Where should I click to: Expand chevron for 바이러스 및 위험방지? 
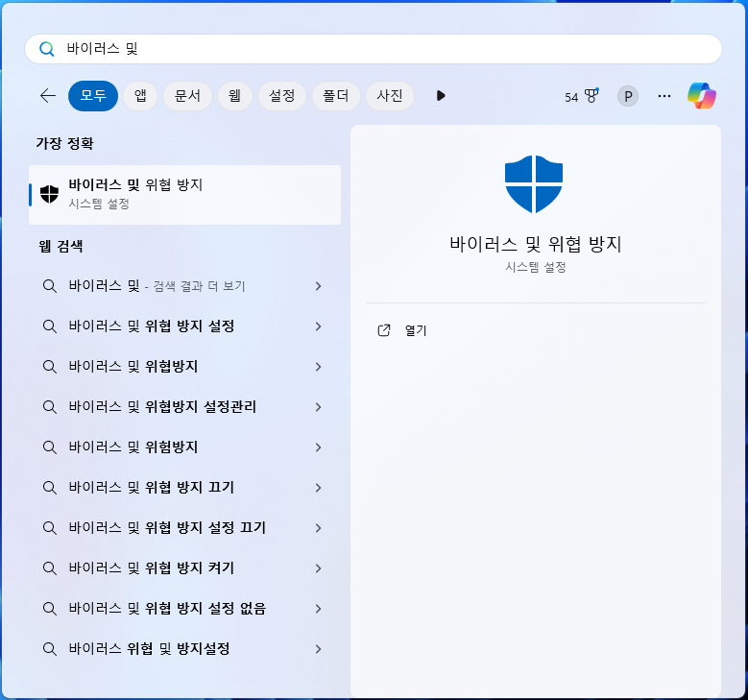click(318, 447)
